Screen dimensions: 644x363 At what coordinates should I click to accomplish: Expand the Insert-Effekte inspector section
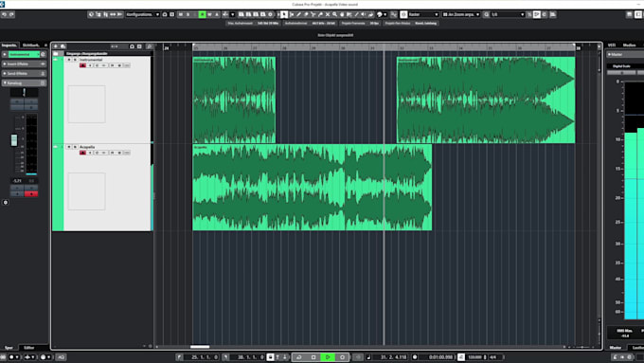tap(24, 64)
